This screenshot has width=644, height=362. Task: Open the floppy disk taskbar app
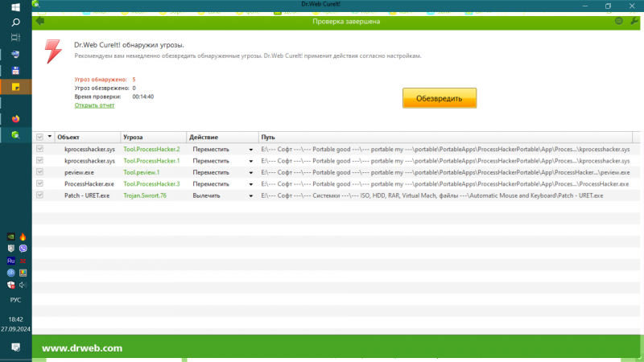tap(15, 71)
